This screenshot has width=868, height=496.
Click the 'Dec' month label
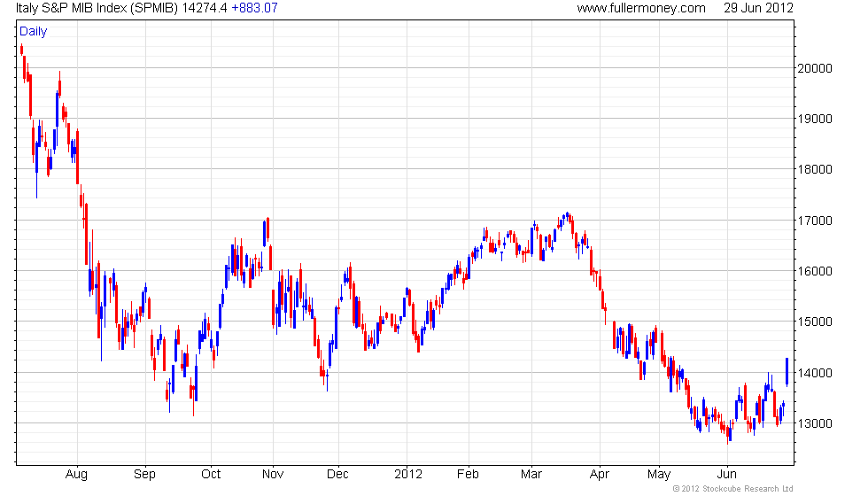(337, 475)
